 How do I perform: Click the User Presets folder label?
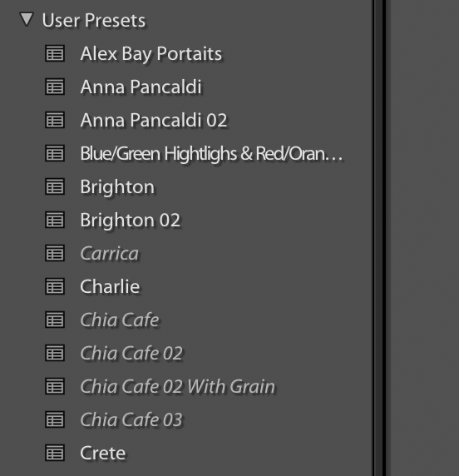[94, 20]
